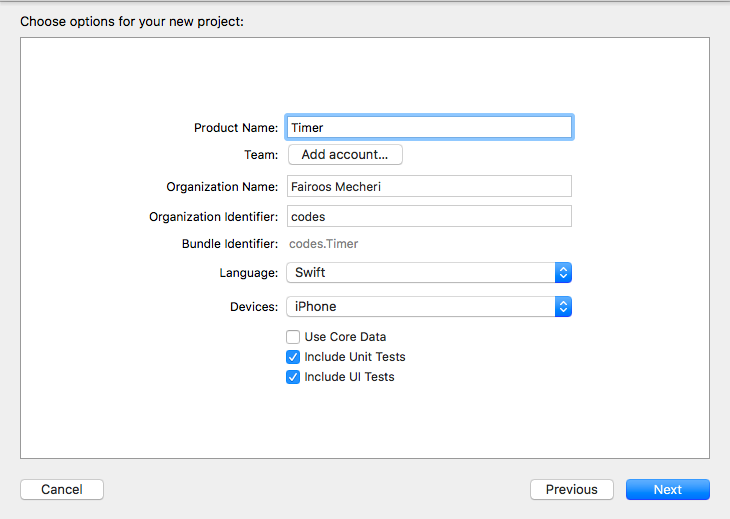Click the Organization Identifier field with codes
This screenshot has width=730, height=519.
pos(428,216)
